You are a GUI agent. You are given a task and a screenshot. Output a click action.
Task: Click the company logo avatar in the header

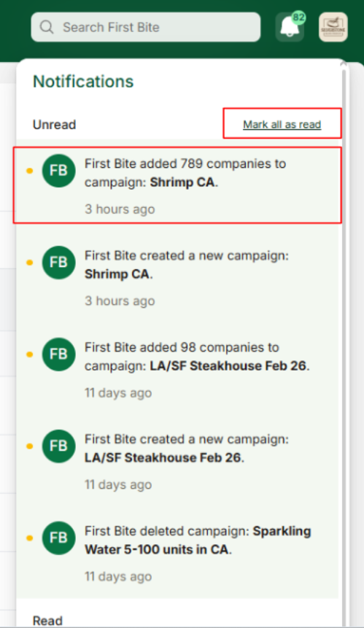pyautogui.click(x=333, y=27)
